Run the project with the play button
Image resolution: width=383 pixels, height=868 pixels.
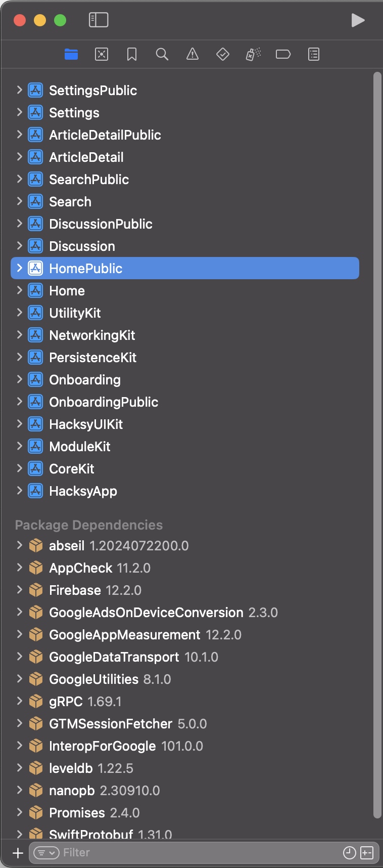coord(358,20)
